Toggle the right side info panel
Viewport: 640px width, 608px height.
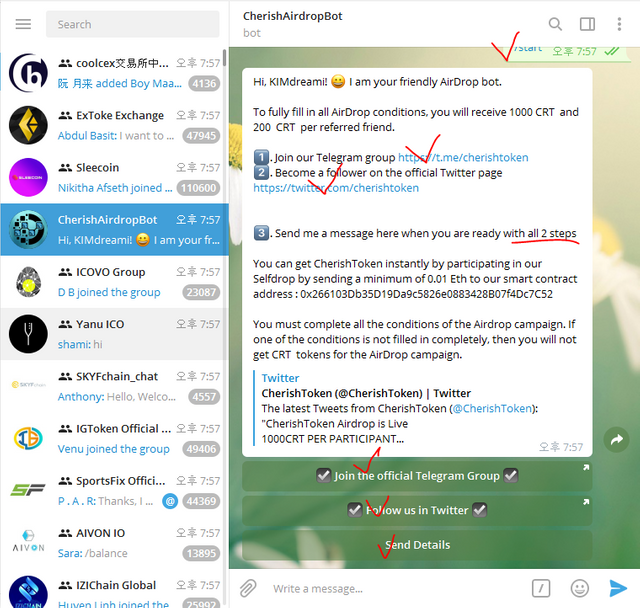point(587,24)
